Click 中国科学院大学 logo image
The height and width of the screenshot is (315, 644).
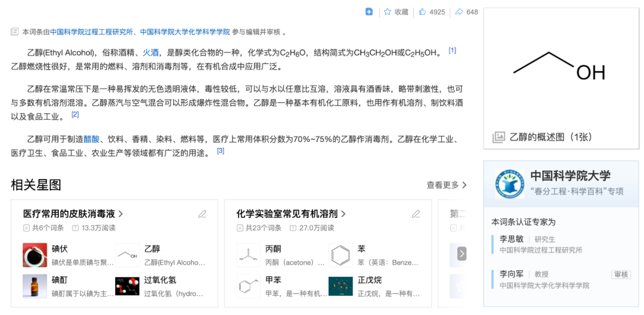click(x=510, y=184)
